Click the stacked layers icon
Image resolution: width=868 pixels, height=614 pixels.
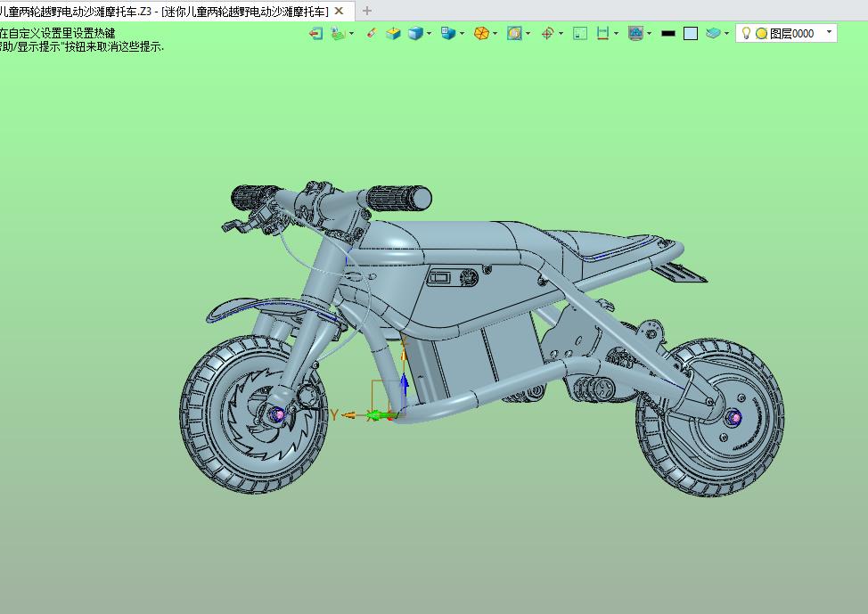pyautogui.click(x=713, y=34)
